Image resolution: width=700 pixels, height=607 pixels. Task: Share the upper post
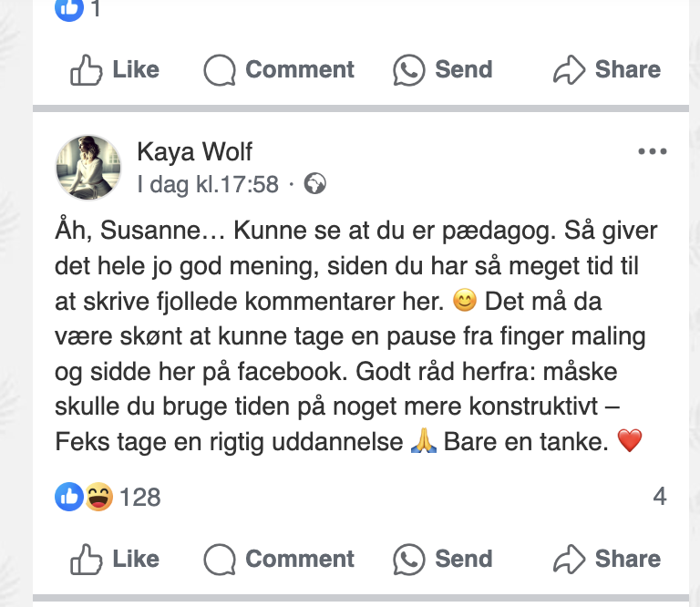pyautogui.click(x=607, y=69)
